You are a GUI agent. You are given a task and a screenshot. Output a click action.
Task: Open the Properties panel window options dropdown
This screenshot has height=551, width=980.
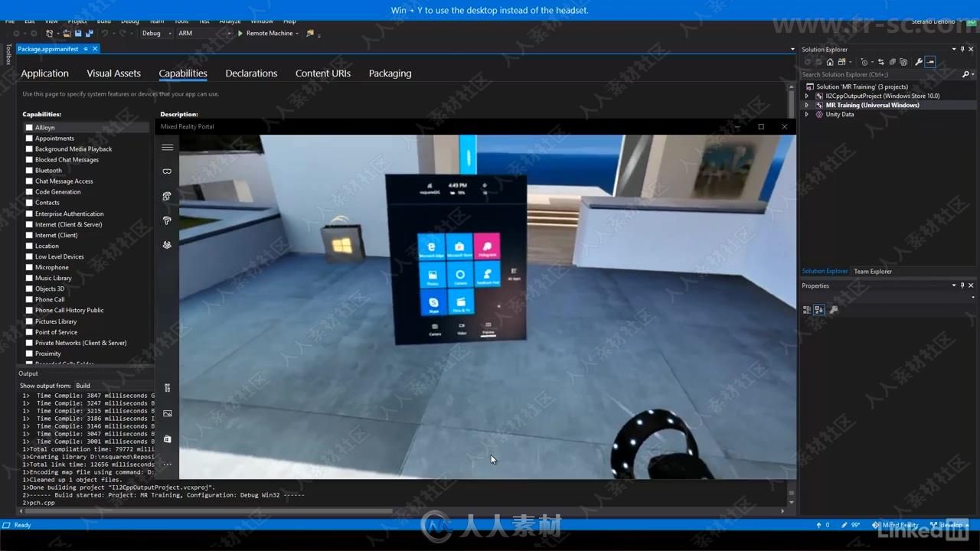[954, 285]
